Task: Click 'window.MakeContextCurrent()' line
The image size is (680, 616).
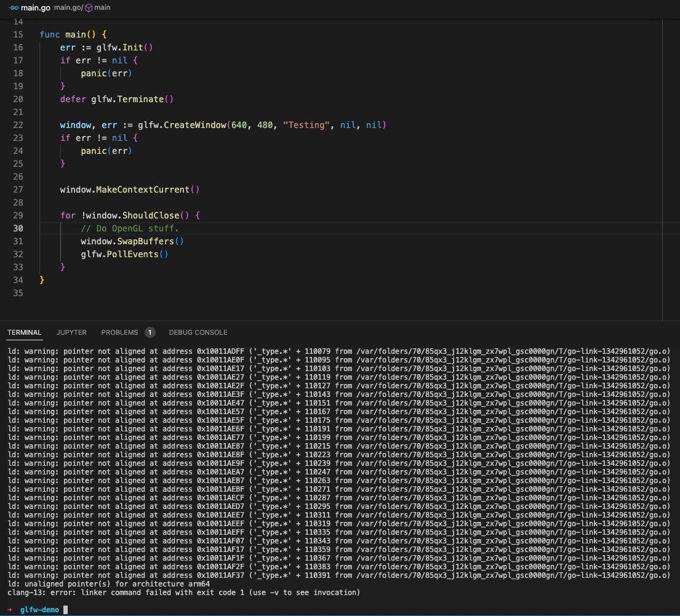Action: click(130, 190)
